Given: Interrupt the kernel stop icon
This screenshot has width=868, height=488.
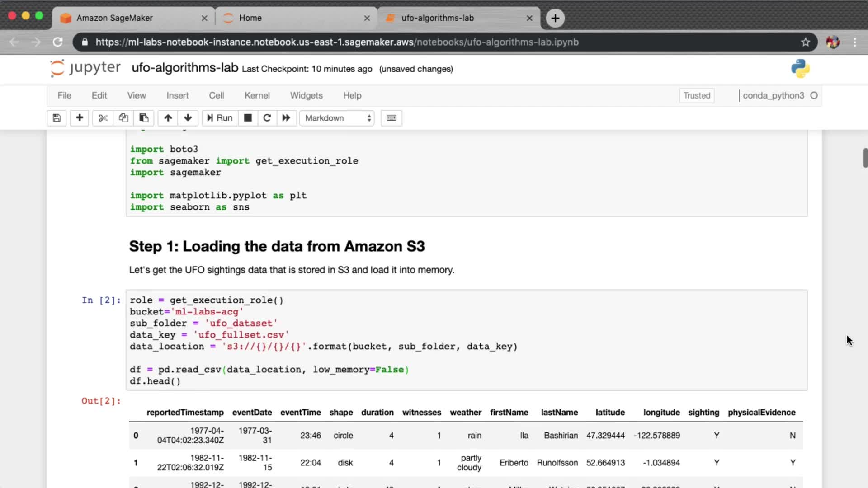Looking at the screenshot, I should coord(248,118).
